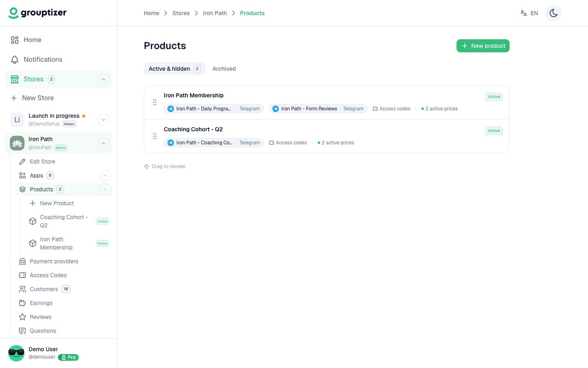This screenshot has height=368, width=588.
Task: Go to the Home breadcrumb
Action: [x=151, y=13]
